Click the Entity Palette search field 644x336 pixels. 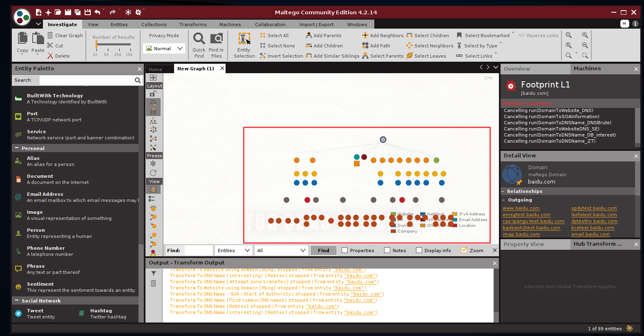point(87,80)
